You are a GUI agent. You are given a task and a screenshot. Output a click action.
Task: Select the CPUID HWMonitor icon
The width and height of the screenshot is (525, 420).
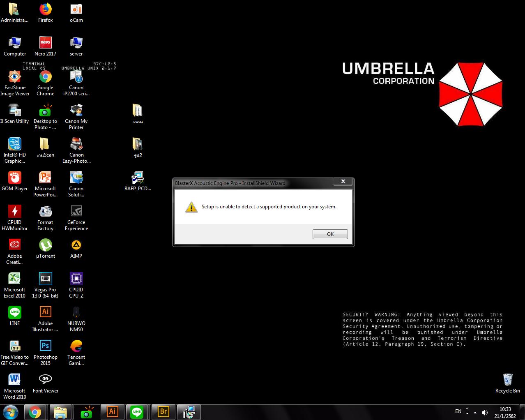(x=15, y=218)
